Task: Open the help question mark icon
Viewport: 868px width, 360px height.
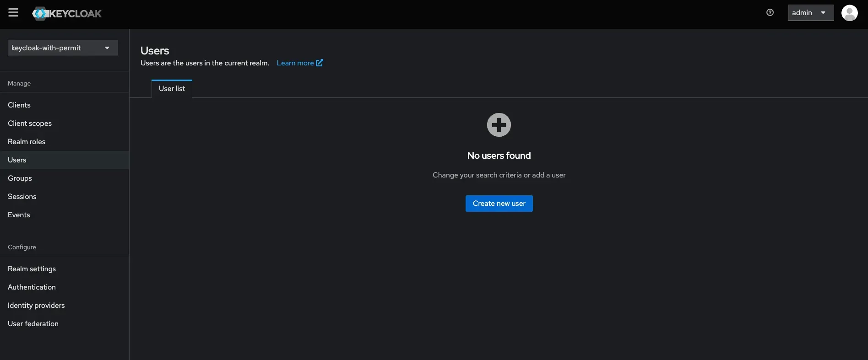Action: click(x=770, y=13)
